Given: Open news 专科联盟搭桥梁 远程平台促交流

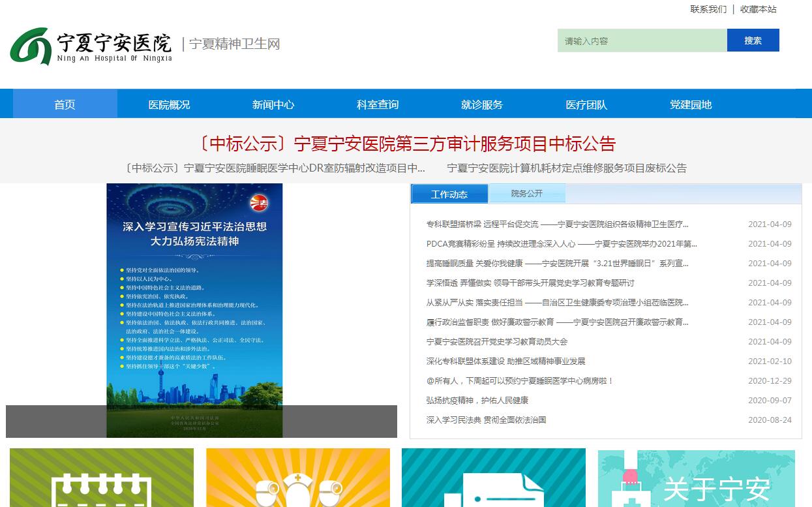Looking at the screenshot, I should pyautogui.click(x=558, y=224).
